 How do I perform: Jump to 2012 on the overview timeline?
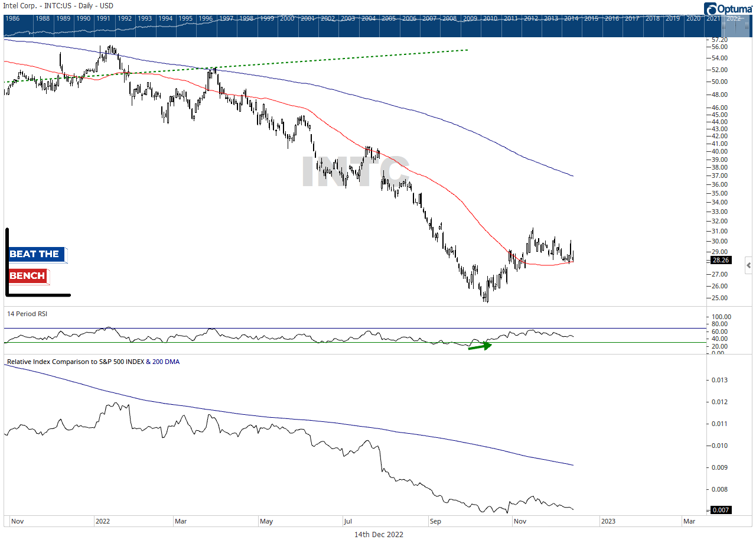531,18
